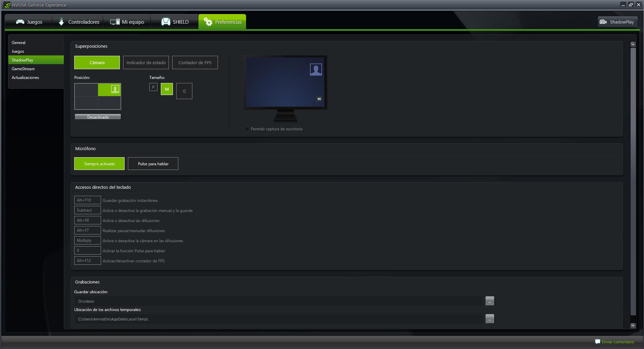The height and width of the screenshot is (349, 644).
Task: Set microphone to Pulse para hablar
Action: (x=153, y=164)
